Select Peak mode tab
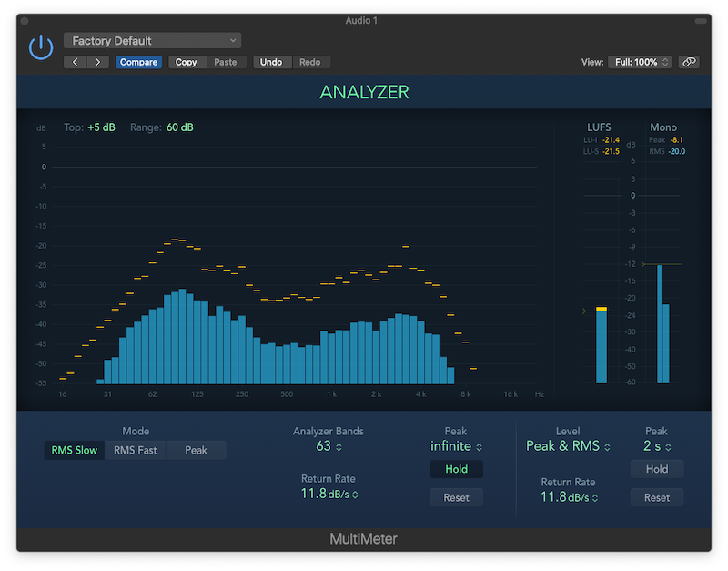Viewport: 728px width, 571px height. (x=196, y=450)
